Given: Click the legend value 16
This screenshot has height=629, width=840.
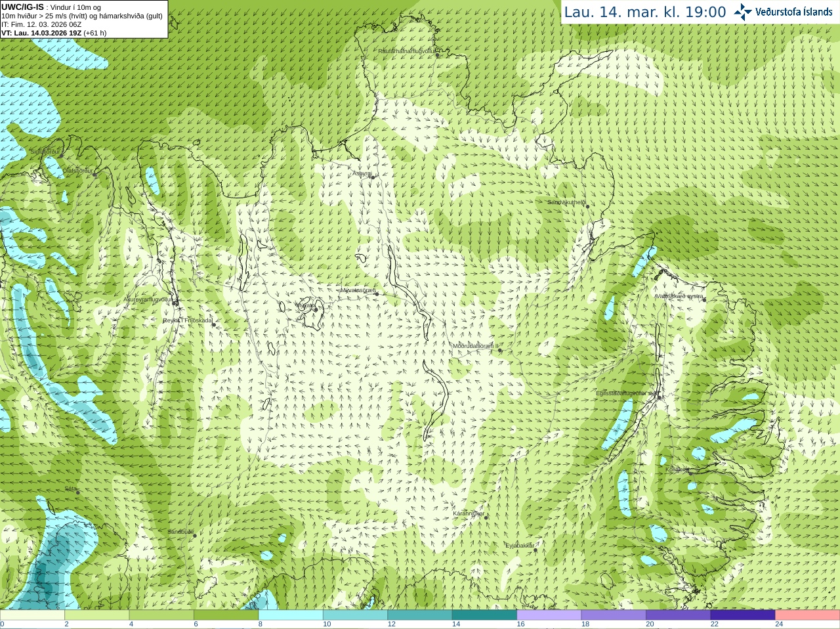Looking at the screenshot, I should coord(520,624).
